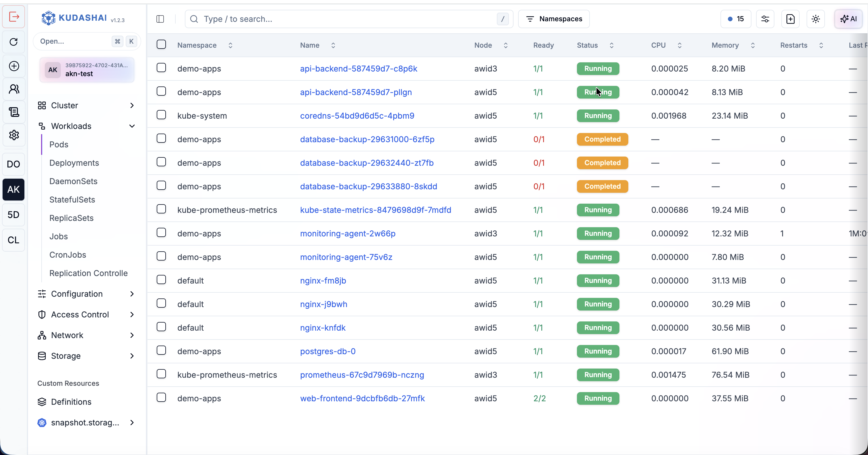This screenshot has width=868, height=455.
Task: Expand the Network section
Action: pos(87,335)
